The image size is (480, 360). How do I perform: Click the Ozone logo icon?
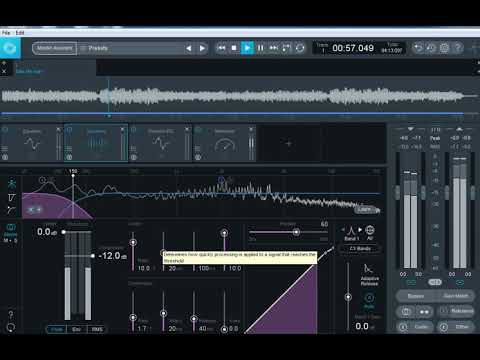pyautogui.click(x=10, y=48)
